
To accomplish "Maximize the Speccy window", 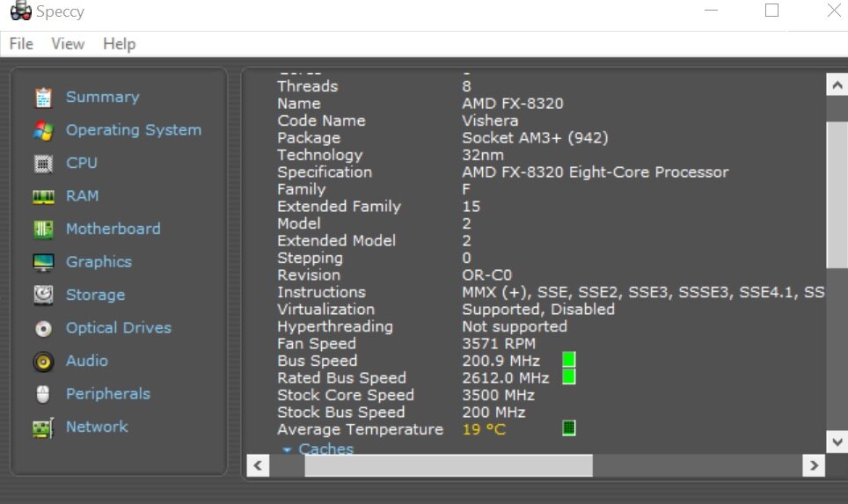I will (771, 11).
